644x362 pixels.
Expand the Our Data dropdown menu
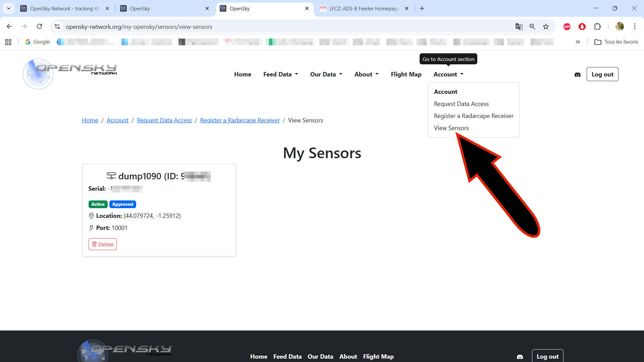[x=326, y=74]
